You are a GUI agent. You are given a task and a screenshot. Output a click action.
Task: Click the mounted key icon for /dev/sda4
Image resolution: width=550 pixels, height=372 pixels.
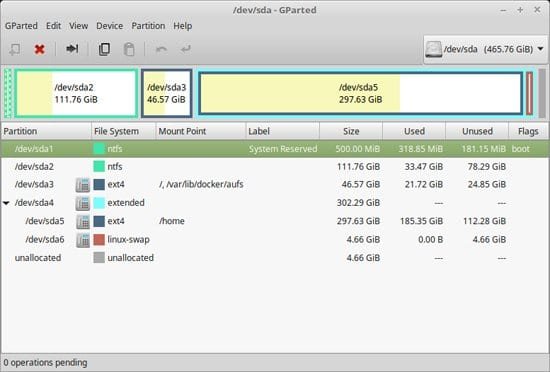83,203
